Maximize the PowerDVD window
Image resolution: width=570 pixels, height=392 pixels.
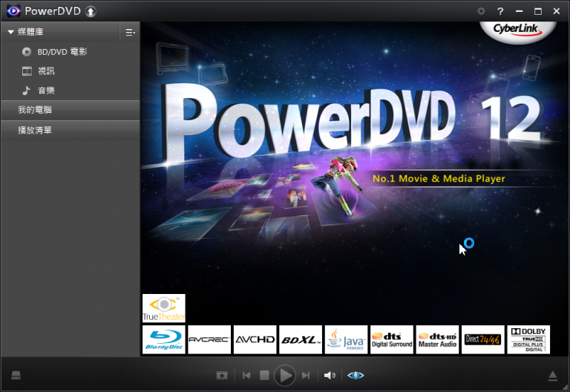[x=537, y=11]
